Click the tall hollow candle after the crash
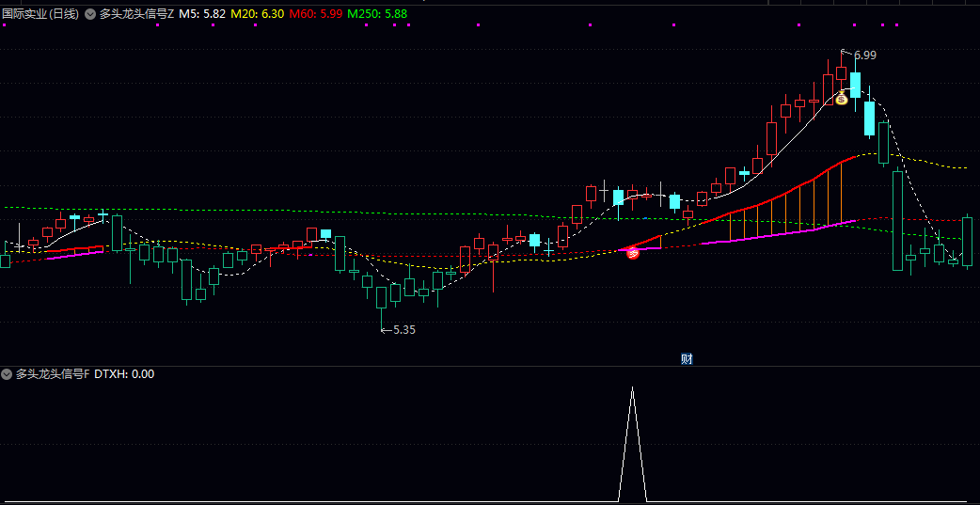980x505 pixels. click(898, 221)
